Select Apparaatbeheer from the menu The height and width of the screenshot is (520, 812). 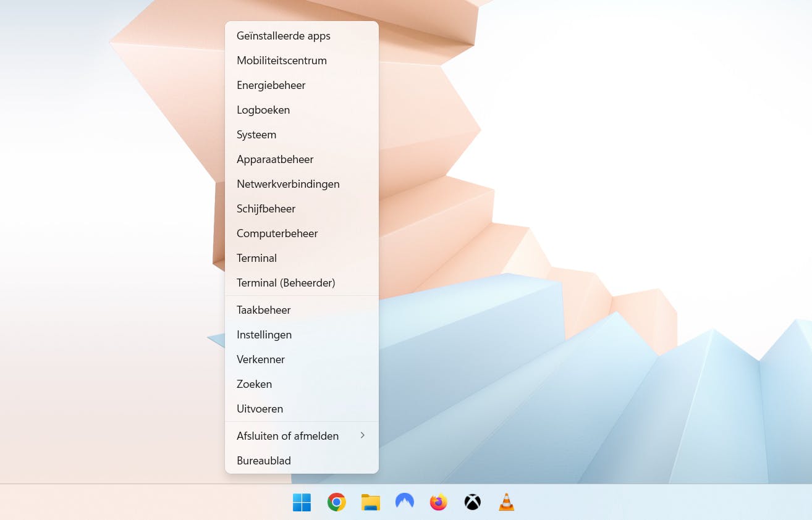click(x=275, y=159)
